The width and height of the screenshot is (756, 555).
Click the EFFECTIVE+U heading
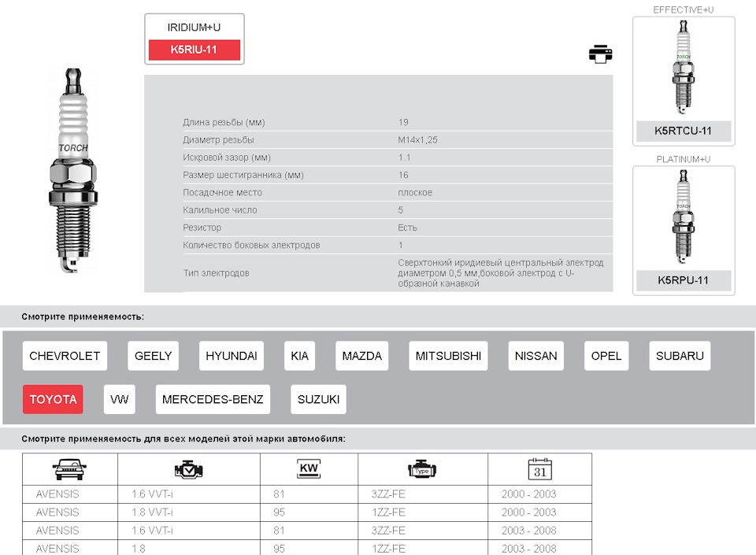coord(684,9)
